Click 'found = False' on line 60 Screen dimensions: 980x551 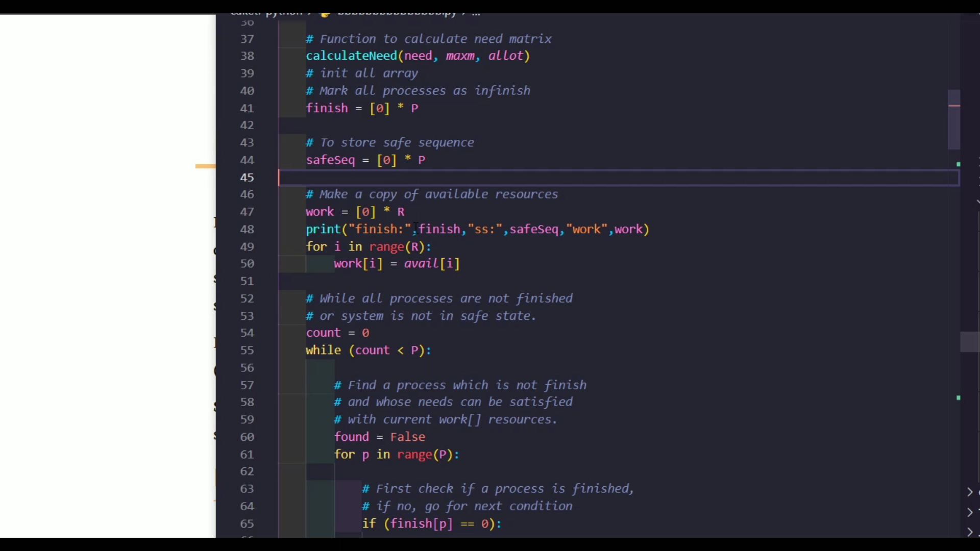tap(379, 437)
